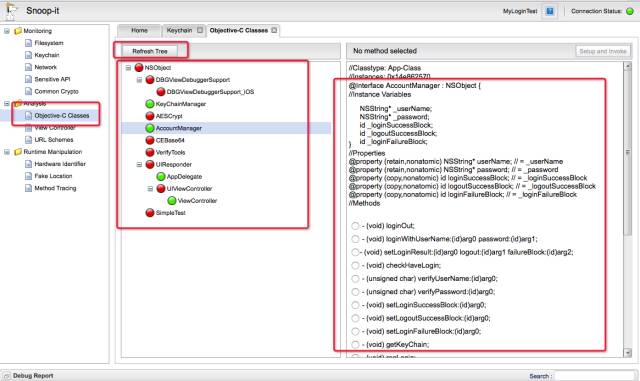Click the green circle beside AccountManager

(150, 128)
